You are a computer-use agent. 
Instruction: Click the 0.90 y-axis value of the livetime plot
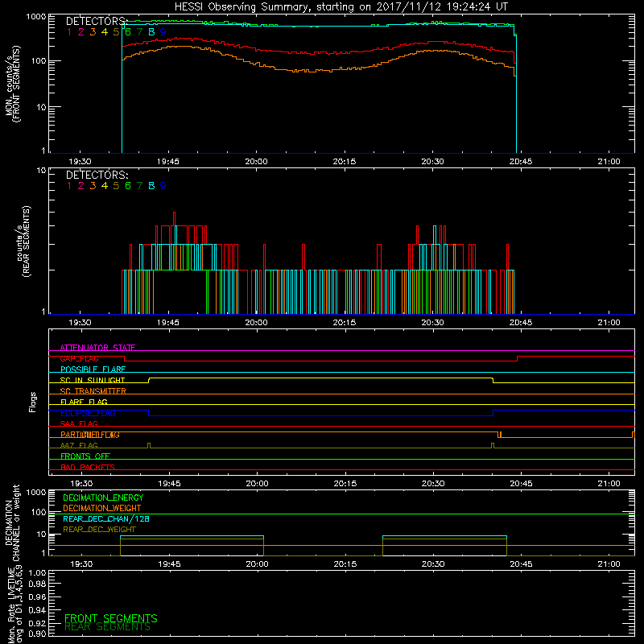(x=37, y=634)
